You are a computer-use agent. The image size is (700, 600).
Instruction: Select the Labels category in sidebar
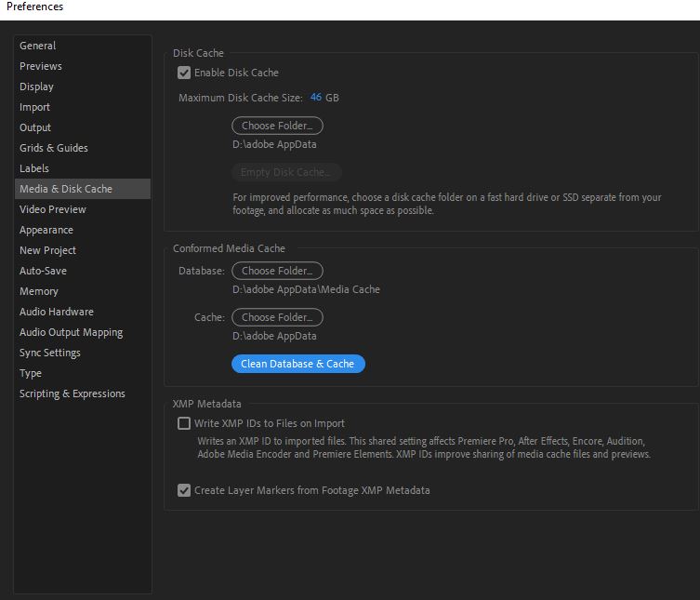pos(34,168)
